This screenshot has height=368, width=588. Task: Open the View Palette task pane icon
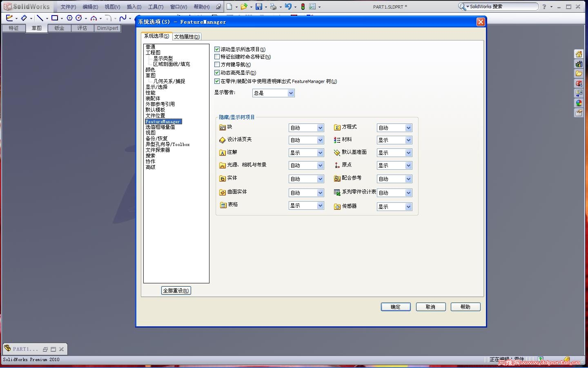[579, 93]
